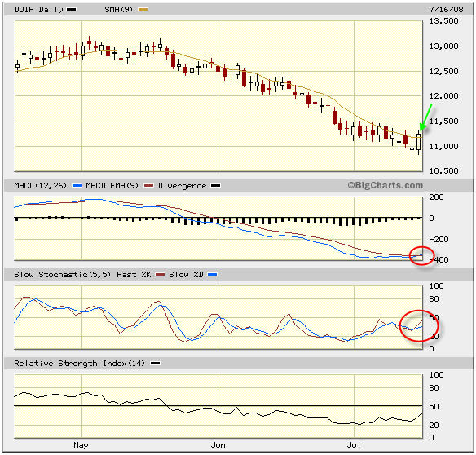Click the 'May' month label
Screen dimensions: 476x455
point(81,445)
